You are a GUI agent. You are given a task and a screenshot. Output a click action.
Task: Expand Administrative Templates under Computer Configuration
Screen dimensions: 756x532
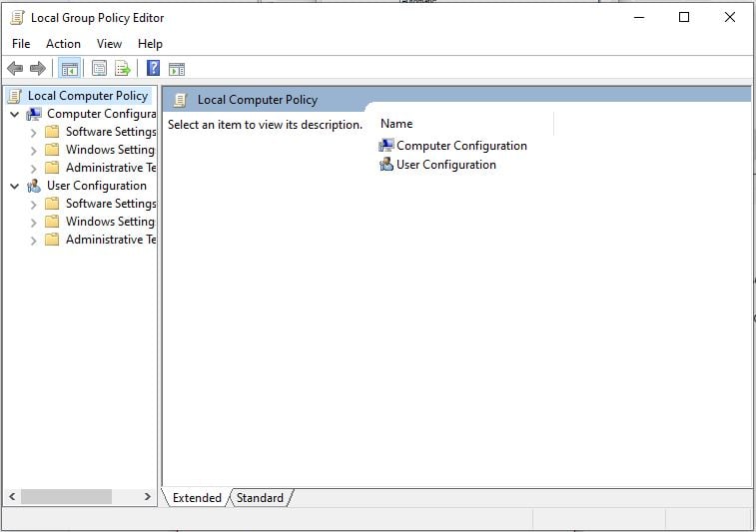coord(33,169)
